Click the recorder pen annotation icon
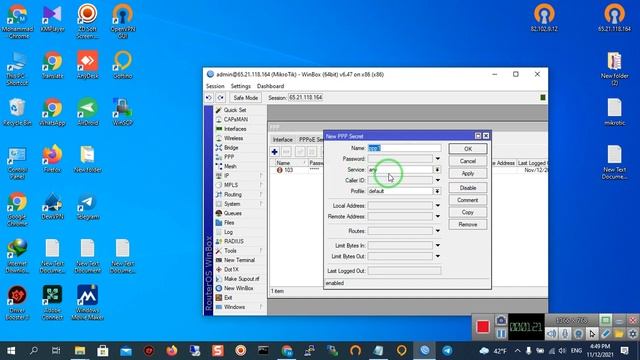This screenshot has height=360, width=640. click(606, 334)
